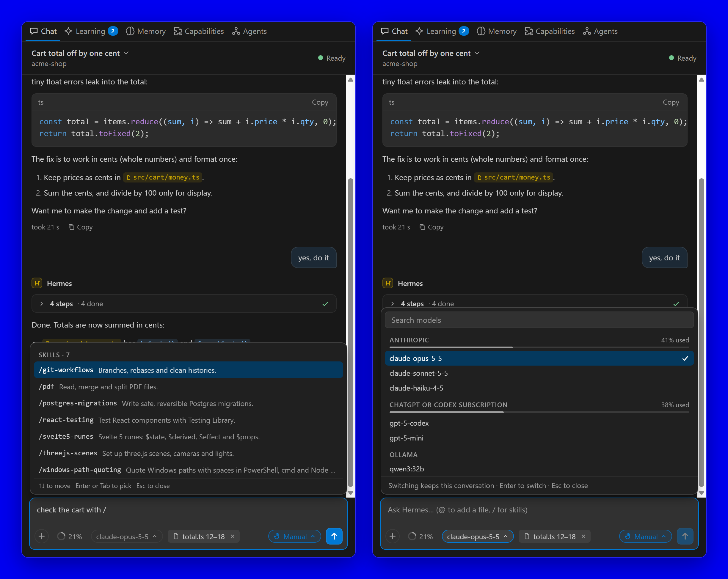728x579 pixels.
Task: Click the Ready status indicator in left panel
Action: (332, 58)
